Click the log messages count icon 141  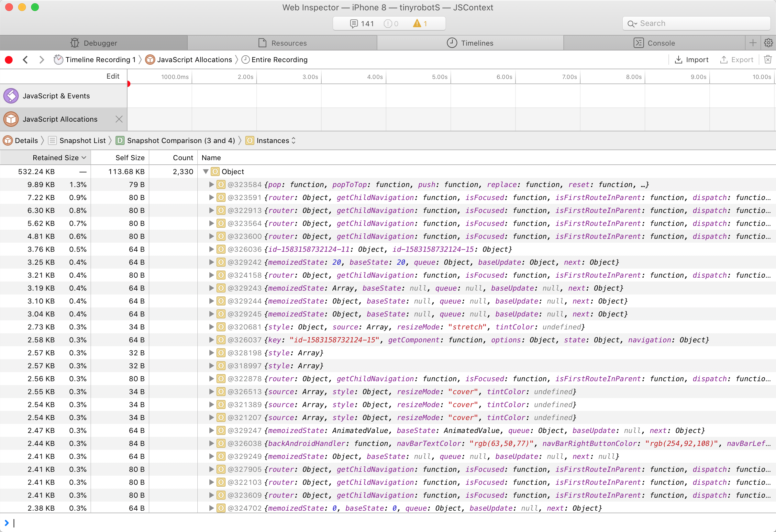pyautogui.click(x=354, y=24)
